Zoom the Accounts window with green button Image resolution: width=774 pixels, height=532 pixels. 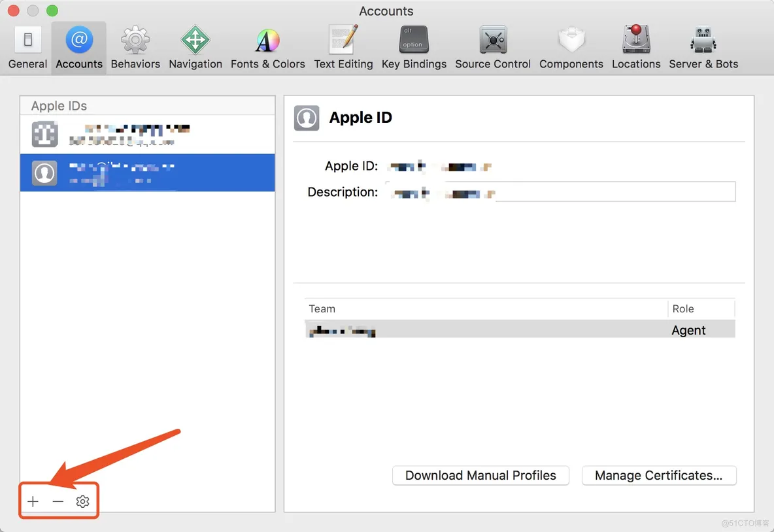[52, 10]
